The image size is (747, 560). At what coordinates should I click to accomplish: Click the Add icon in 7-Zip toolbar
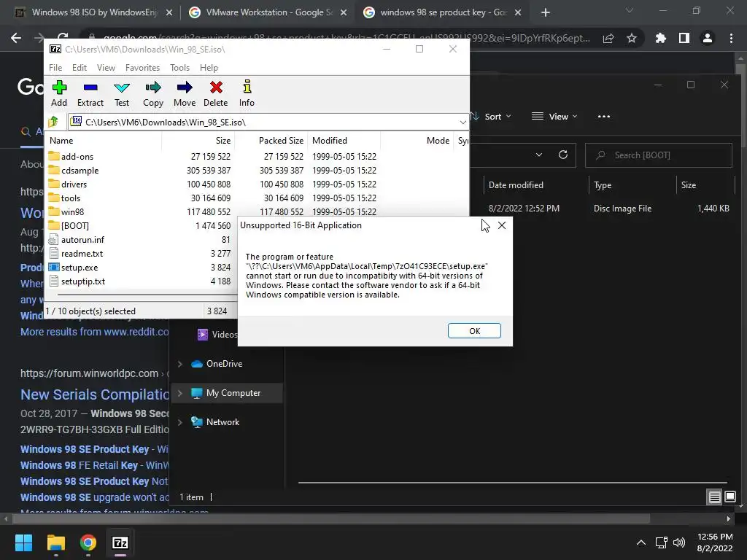click(59, 87)
